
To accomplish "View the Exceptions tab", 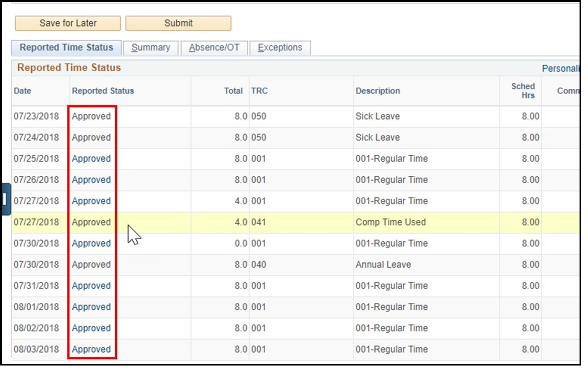I will [x=280, y=47].
